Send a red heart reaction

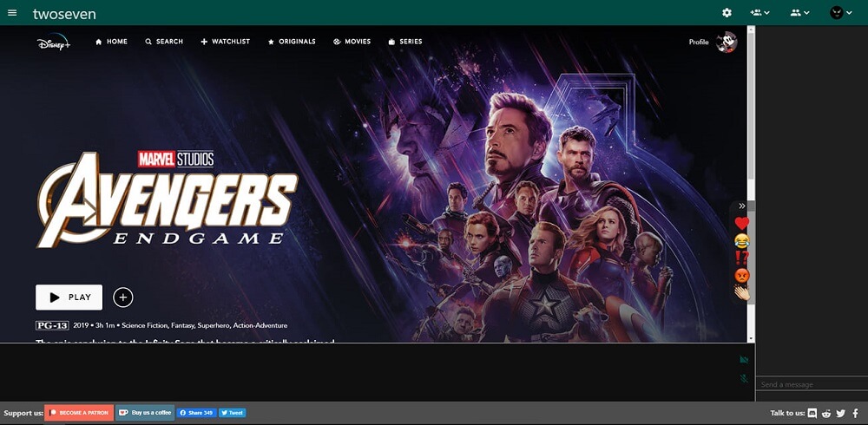coord(742,224)
